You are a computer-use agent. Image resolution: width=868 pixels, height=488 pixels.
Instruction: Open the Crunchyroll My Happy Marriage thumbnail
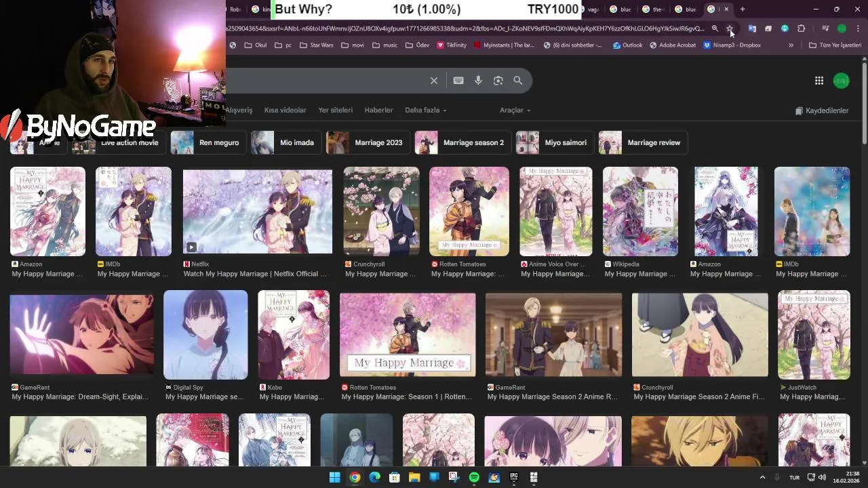381,211
